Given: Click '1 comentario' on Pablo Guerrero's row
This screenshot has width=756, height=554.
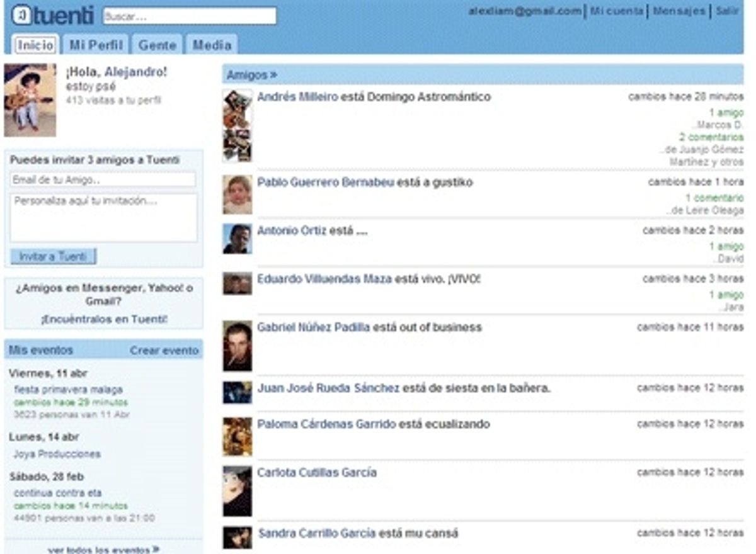Looking at the screenshot, I should [x=714, y=198].
